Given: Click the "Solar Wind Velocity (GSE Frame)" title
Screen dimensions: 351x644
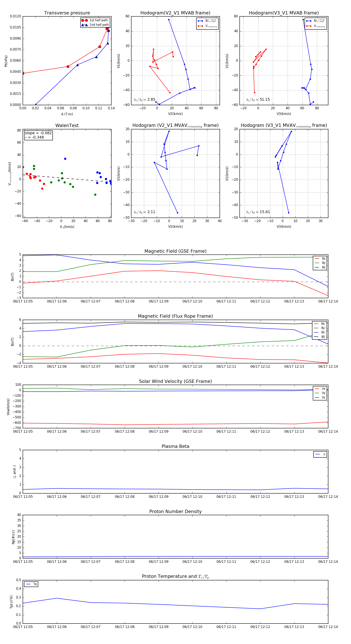Looking at the screenshot, I should click(x=175, y=381).
